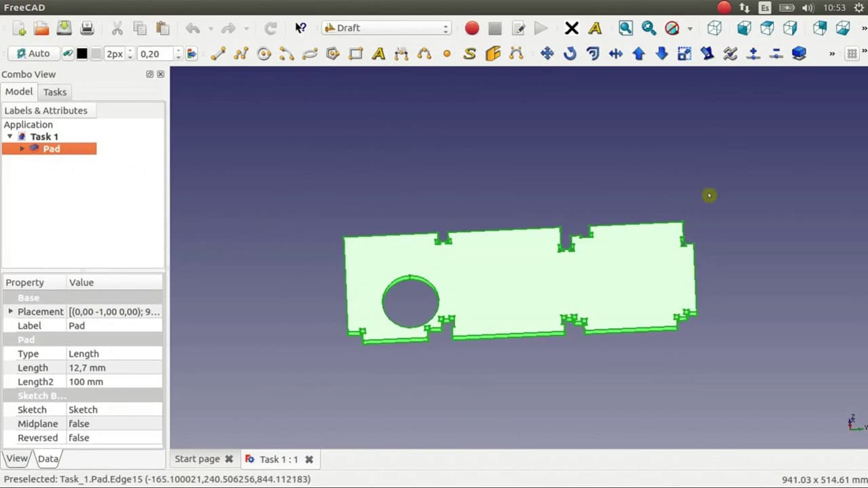Switch to front view
The height and width of the screenshot is (488, 868).
coord(744,28)
